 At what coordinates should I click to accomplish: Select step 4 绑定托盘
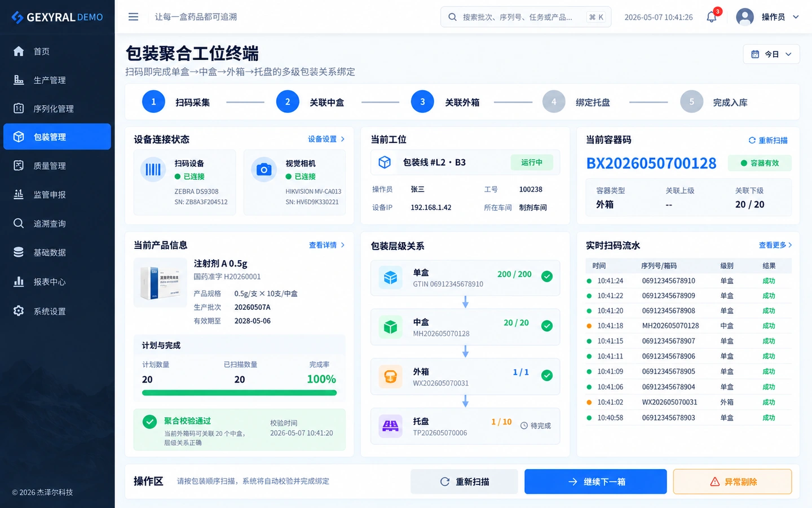(x=576, y=102)
